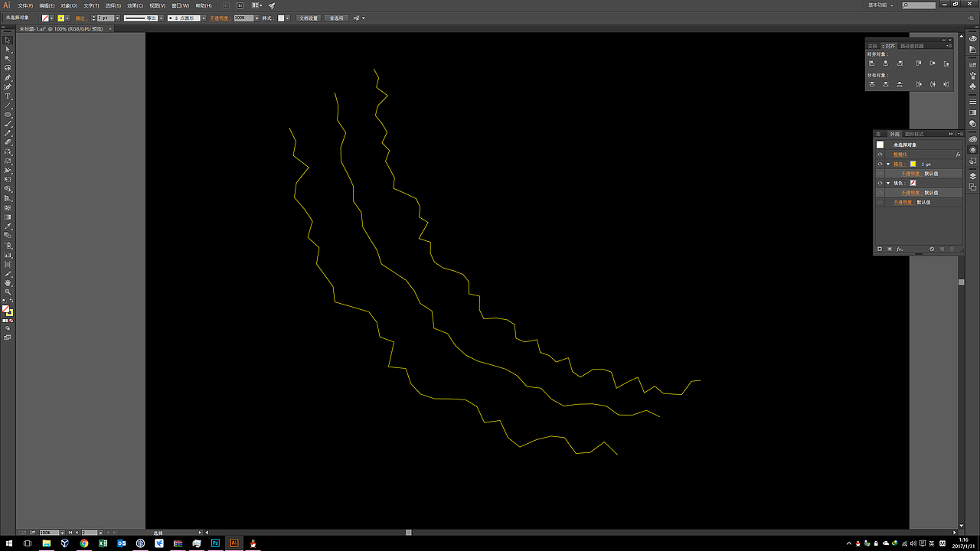Viewport: 980px width, 551px height.
Task: Click yellow stroke swatch in Appearance panel
Action: 913,164
